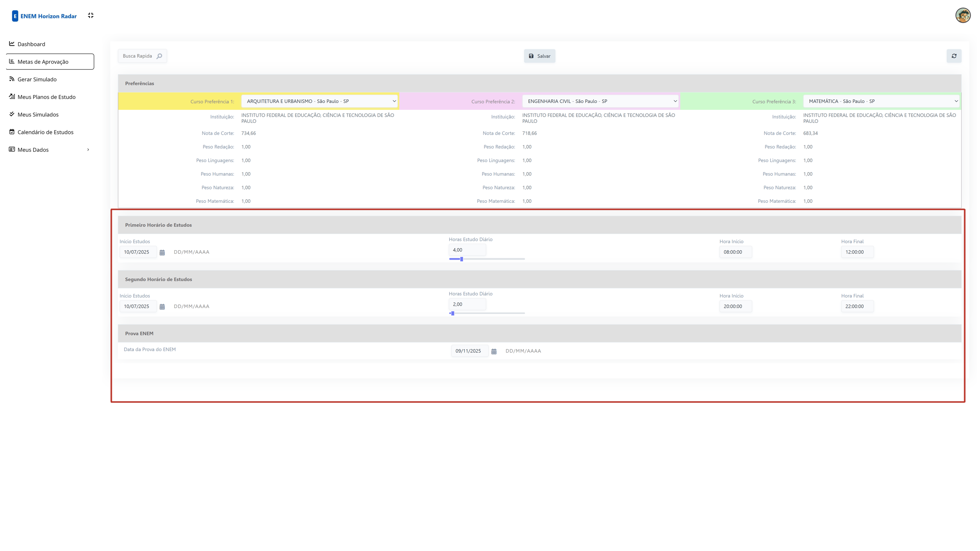The image size is (980, 551).
Task: Click the Busca Rapida search field
Action: [142, 56]
